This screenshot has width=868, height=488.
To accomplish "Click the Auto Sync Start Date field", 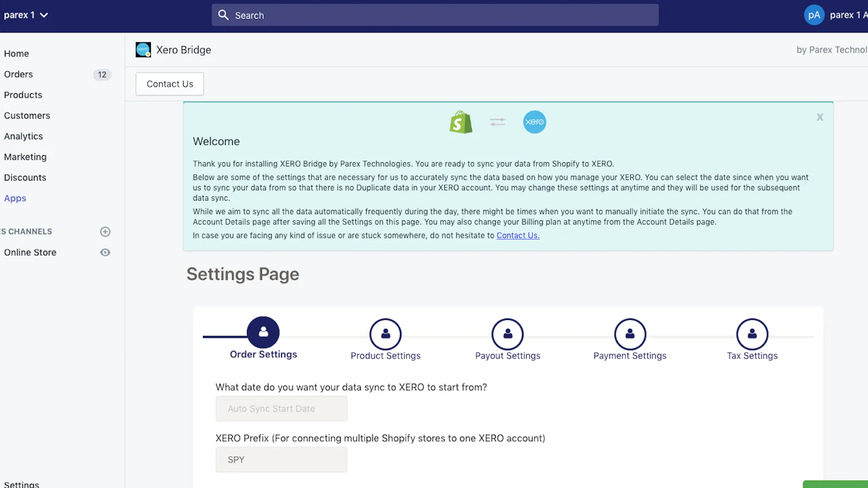I will (x=281, y=409).
